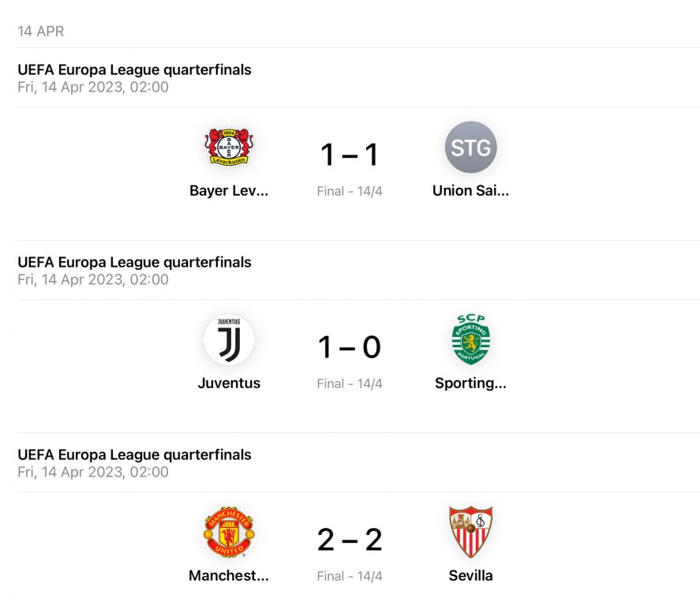
Task: Click the Juventus club logo
Action: pos(229,339)
